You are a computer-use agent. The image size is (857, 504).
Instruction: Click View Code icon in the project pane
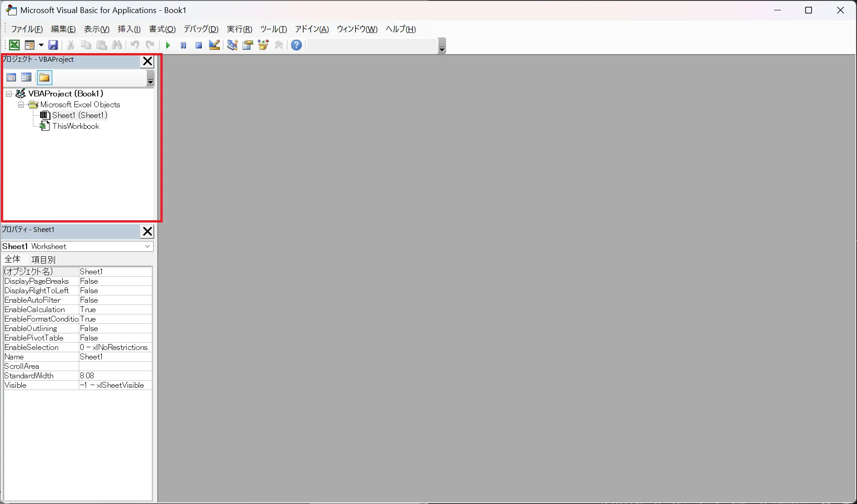11,77
